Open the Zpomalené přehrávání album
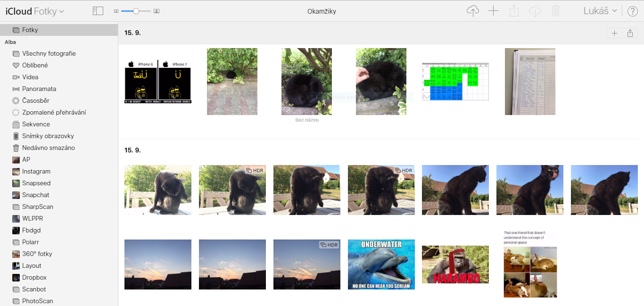Screen dimensions: 644x306 pyautogui.click(x=59, y=112)
